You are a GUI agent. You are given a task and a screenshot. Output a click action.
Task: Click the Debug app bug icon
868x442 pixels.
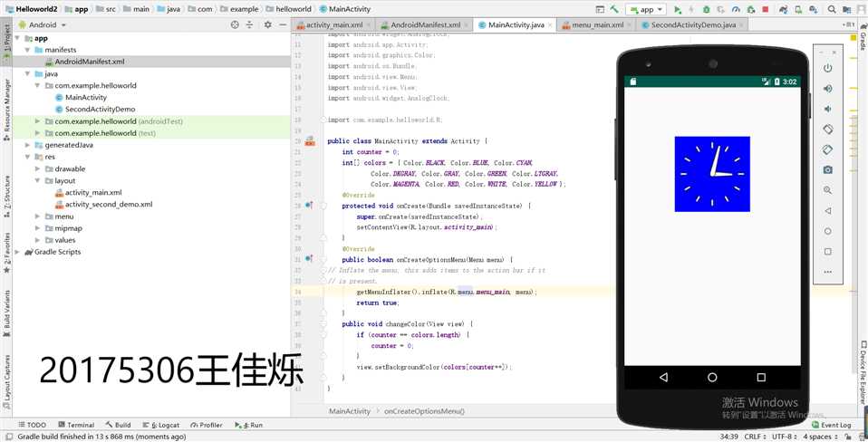pos(707,9)
